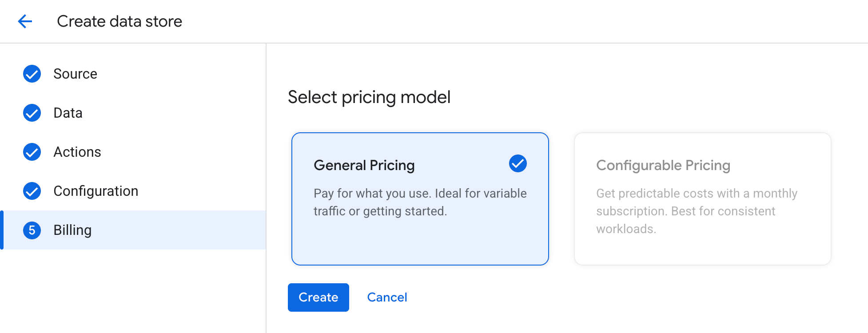The height and width of the screenshot is (333, 868).
Task: Click the blue checkmark next to Data
Action: 31,113
